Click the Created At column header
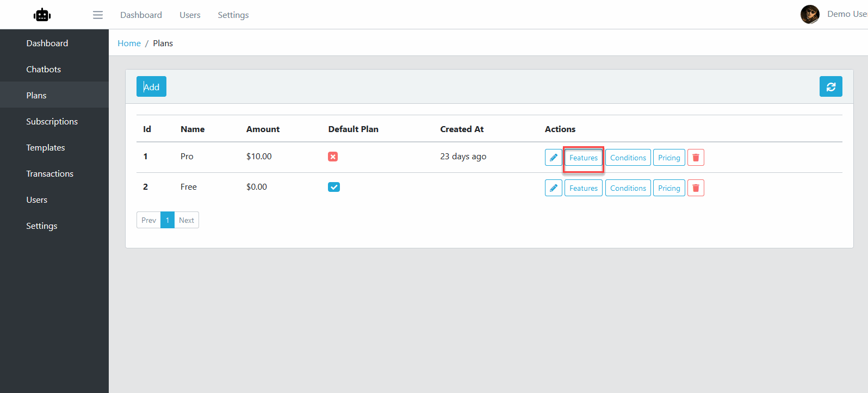This screenshot has width=868, height=393. pyautogui.click(x=462, y=129)
